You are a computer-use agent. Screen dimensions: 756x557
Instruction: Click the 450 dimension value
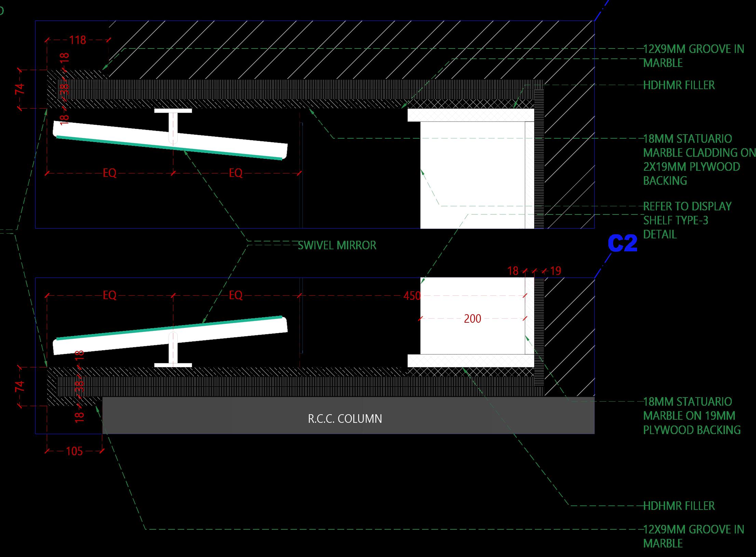point(411,296)
